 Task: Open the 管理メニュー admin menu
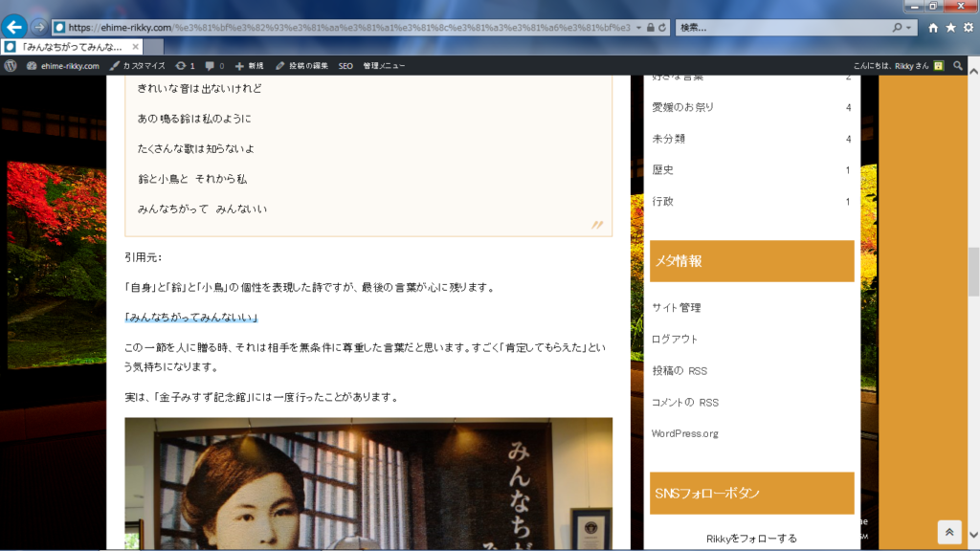384,66
